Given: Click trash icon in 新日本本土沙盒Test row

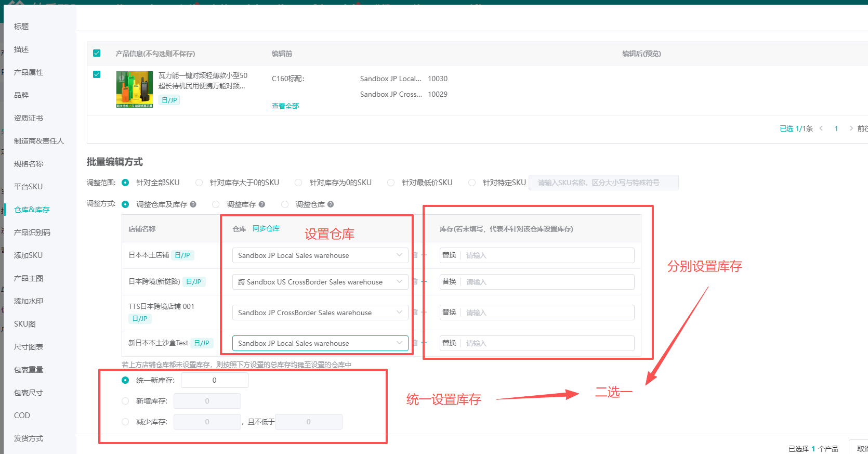Looking at the screenshot, I should (415, 343).
